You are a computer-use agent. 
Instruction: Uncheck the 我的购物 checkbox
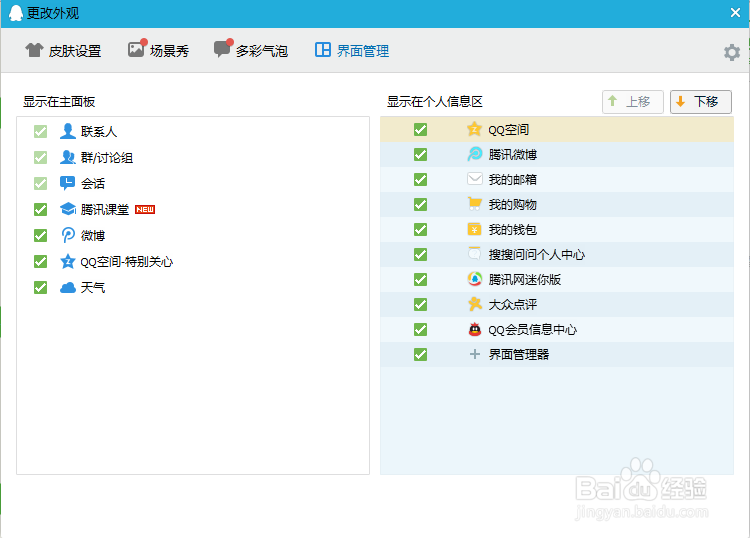tap(420, 205)
